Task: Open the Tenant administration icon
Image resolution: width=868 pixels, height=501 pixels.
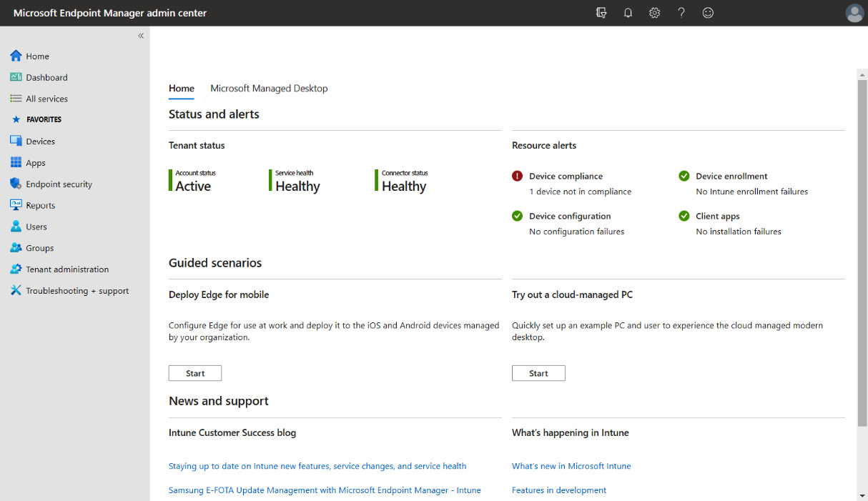Action: [x=16, y=269]
